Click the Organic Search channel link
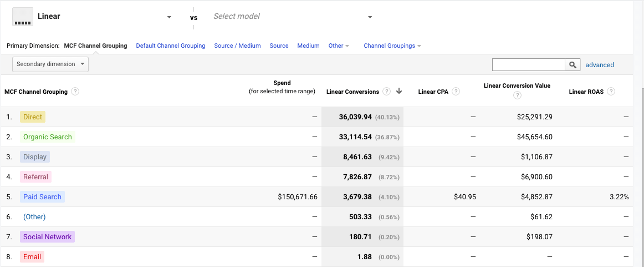This screenshot has width=644, height=267. pyautogui.click(x=48, y=137)
